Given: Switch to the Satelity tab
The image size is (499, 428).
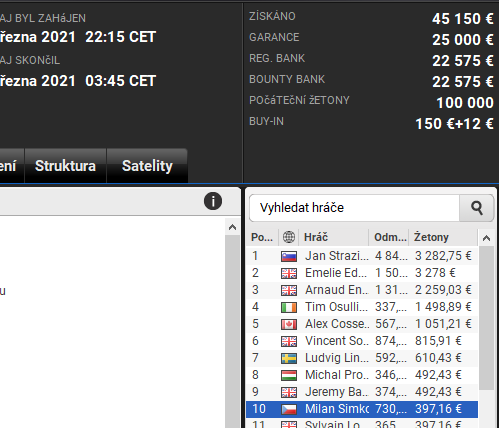Looking at the screenshot, I should point(147,166).
